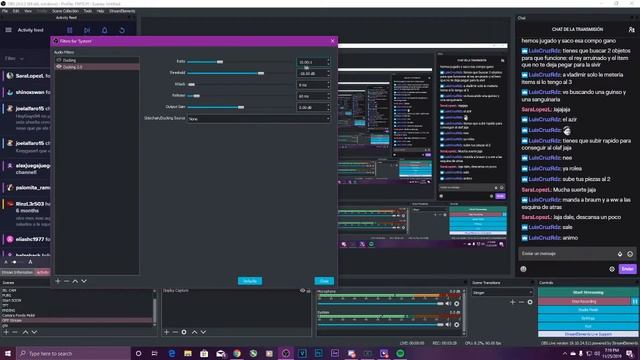This screenshot has width=640, height=360.
Task: Open source properties gear in Sources panel
Action: tap(184, 332)
